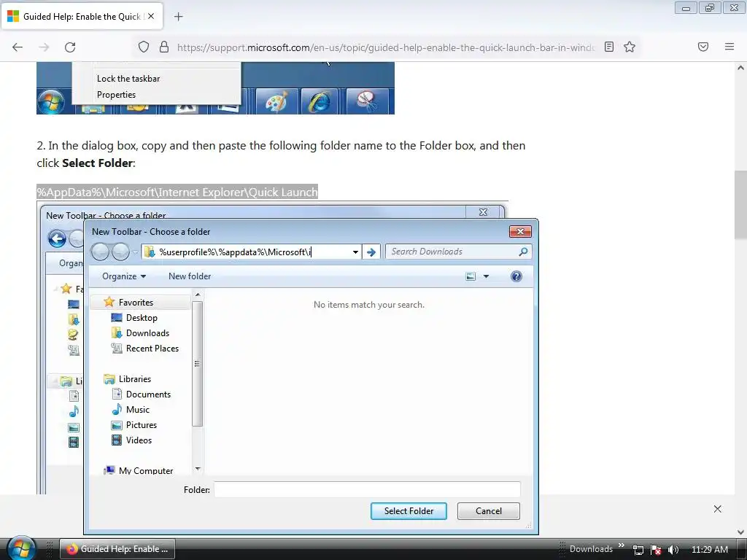The width and height of the screenshot is (747, 560).
Task: Open the folder path history dropdown
Action: coord(355,252)
